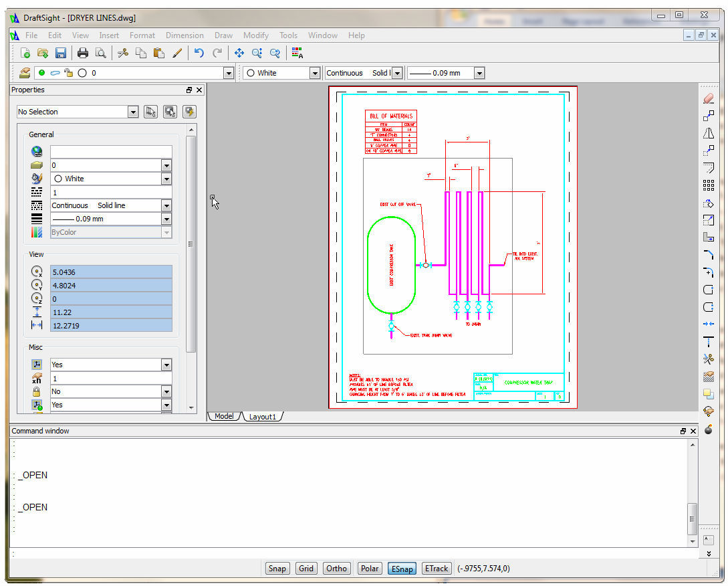Open the White color dropdown in toolbar
This screenshot has height=586, width=728.
[x=314, y=73]
